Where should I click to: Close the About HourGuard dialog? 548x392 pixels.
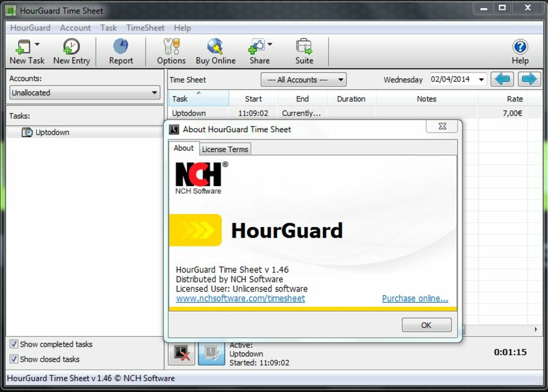pos(442,126)
